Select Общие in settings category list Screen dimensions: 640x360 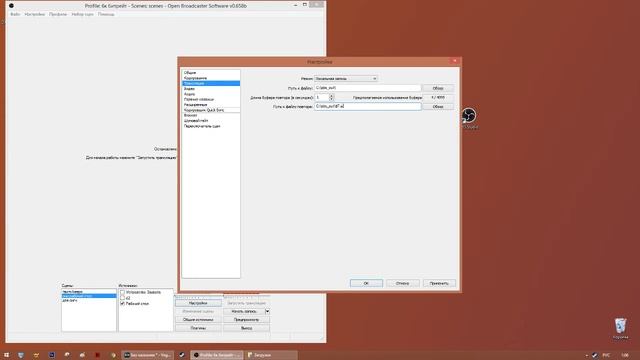click(x=211, y=73)
